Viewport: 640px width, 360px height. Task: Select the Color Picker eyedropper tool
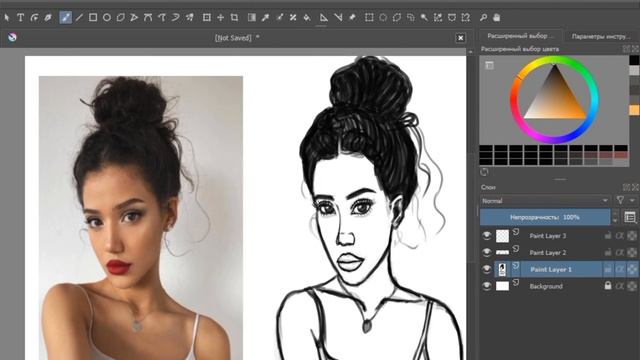point(266,18)
